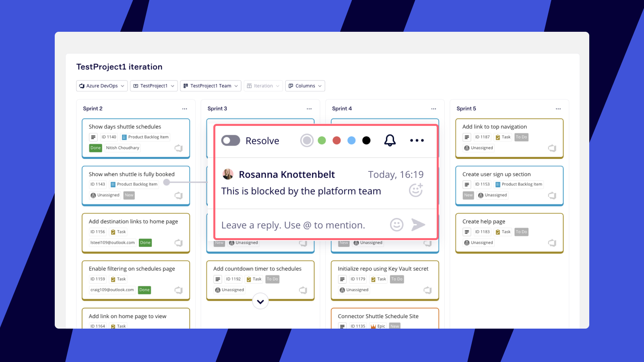Viewport: 644px width, 362px height.
Task: Click the send reply arrow icon
Action: (419, 225)
